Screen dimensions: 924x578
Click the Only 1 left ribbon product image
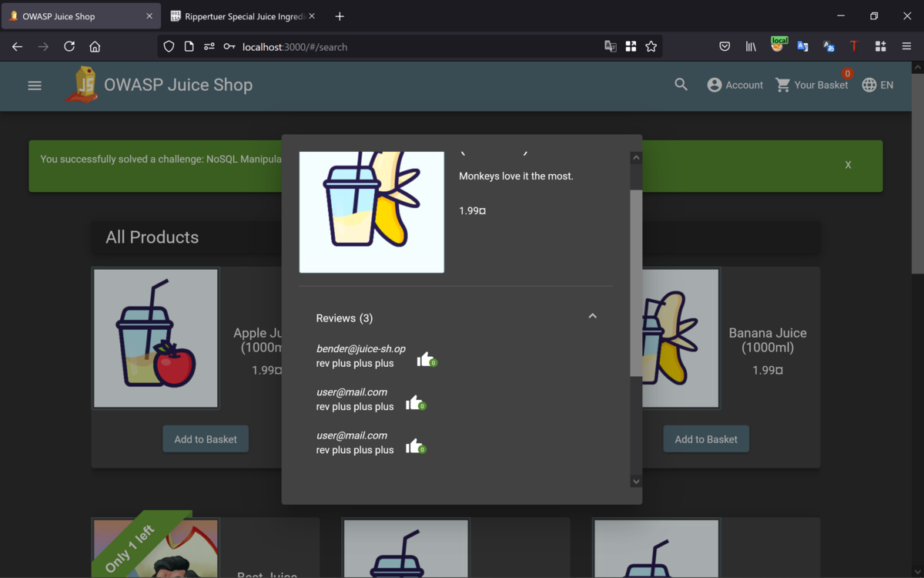coord(156,549)
